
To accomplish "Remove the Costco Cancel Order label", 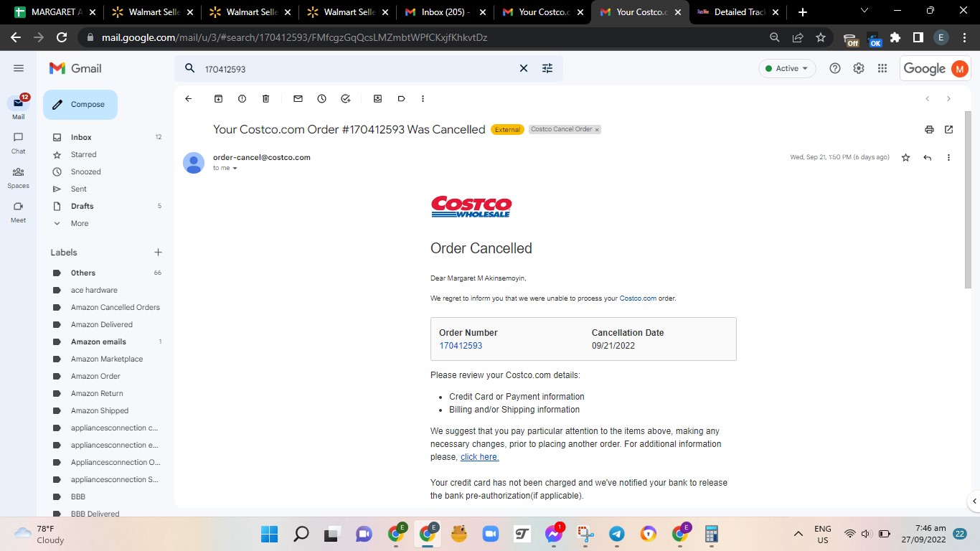I will (597, 130).
